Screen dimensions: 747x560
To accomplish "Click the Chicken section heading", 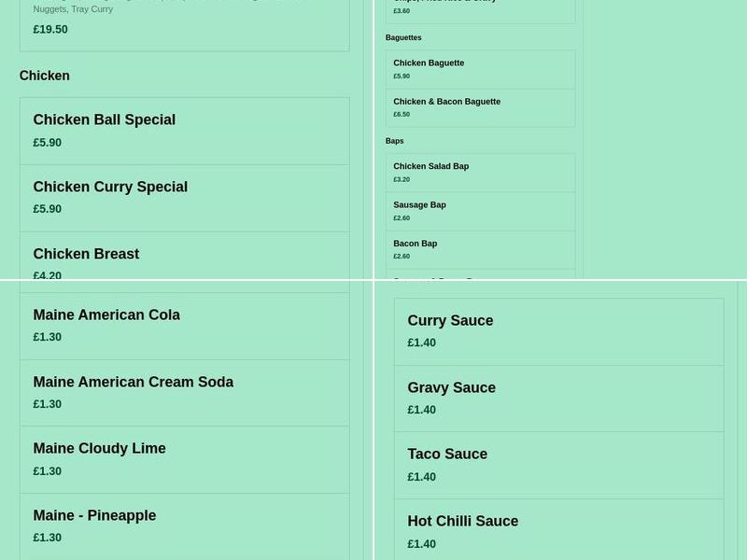I will click(44, 76).
